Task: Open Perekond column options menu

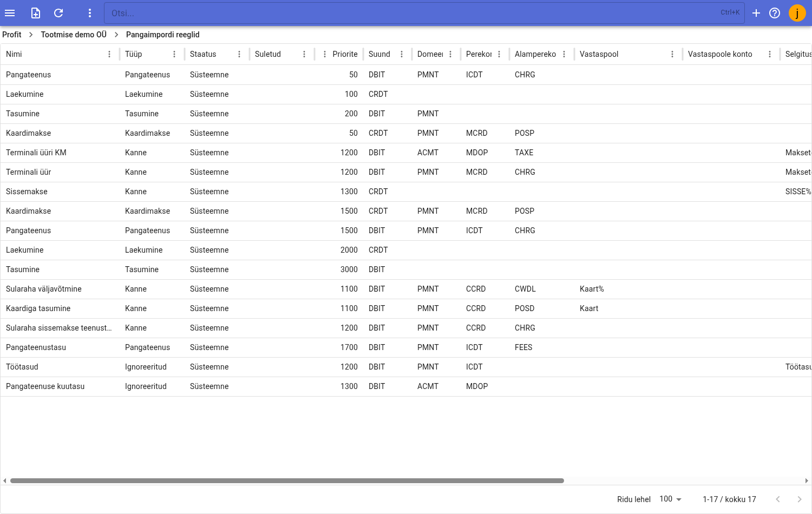Action: (x=499, y=54)
